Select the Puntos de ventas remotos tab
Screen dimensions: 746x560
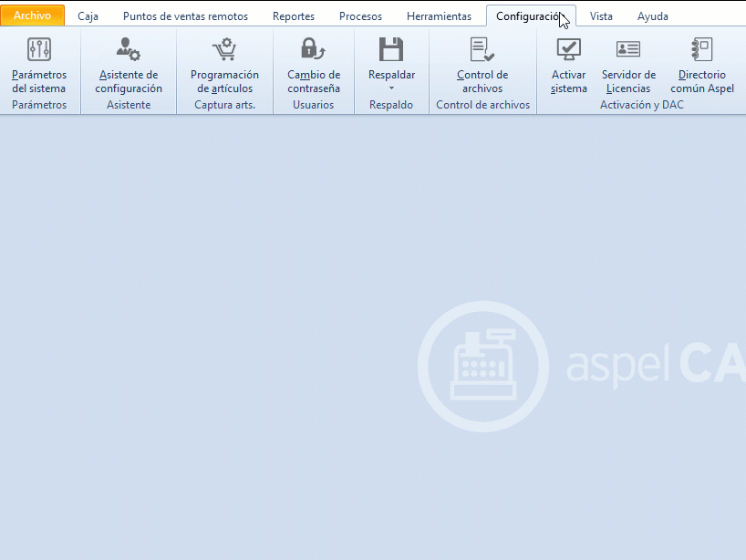pos(185,16)
